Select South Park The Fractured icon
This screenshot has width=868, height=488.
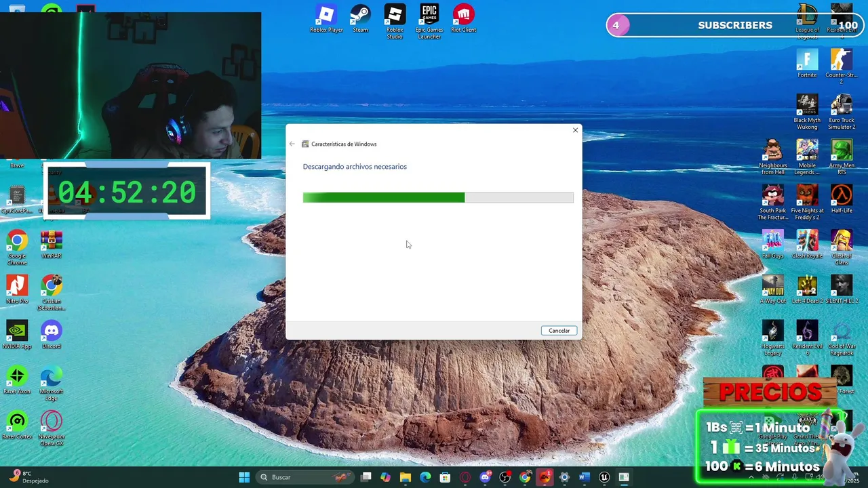pos(772,203)
